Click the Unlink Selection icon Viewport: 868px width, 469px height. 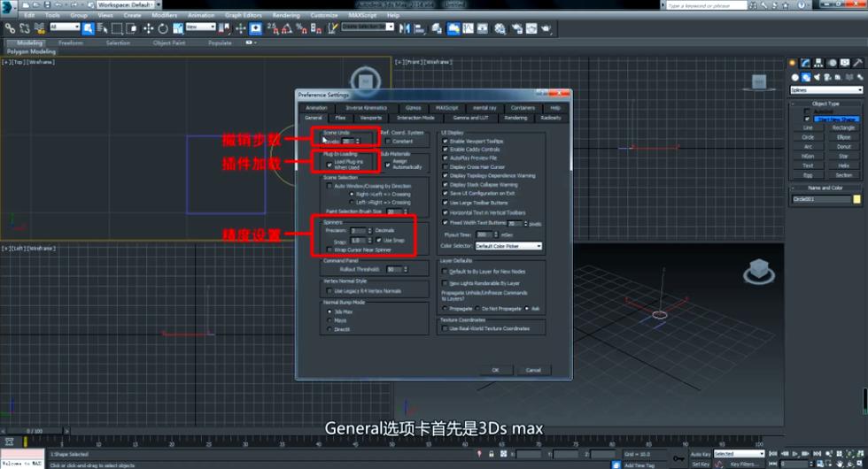25,28
